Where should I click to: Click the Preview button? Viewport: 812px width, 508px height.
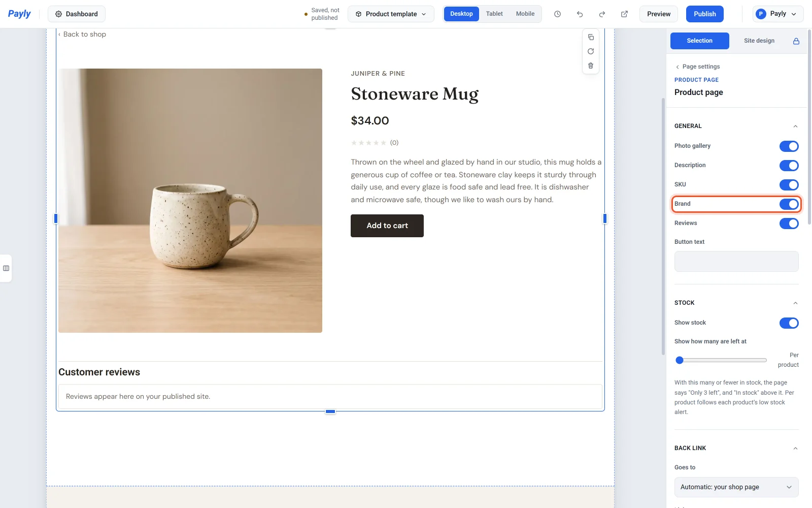659,14
